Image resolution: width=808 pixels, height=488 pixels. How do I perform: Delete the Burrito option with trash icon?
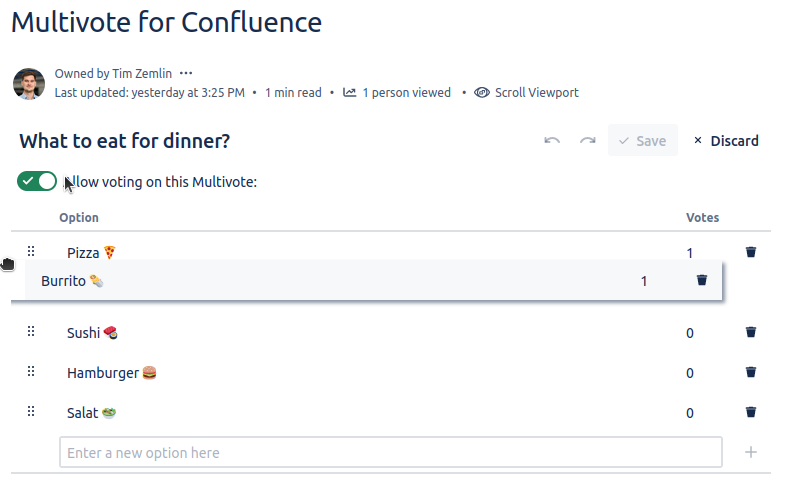point(702,281)
